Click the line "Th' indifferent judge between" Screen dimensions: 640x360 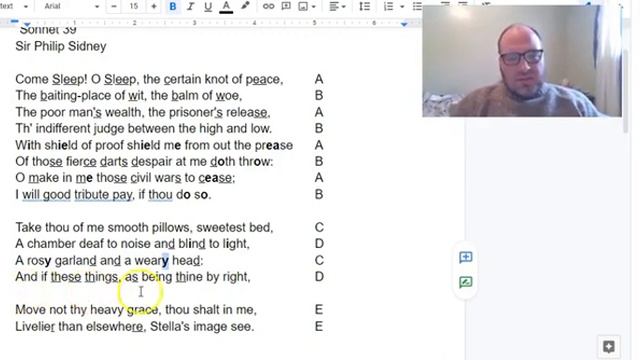point(143,129)
